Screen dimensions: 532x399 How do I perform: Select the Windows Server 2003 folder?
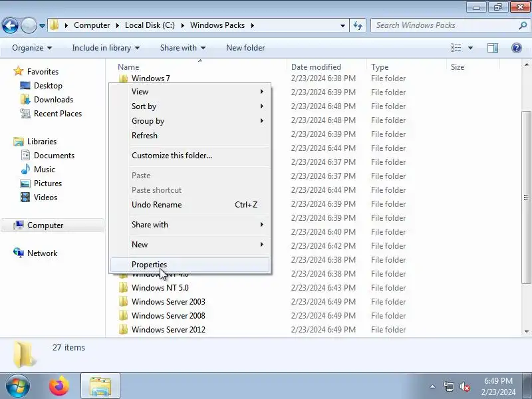click(x=168, y=302)
